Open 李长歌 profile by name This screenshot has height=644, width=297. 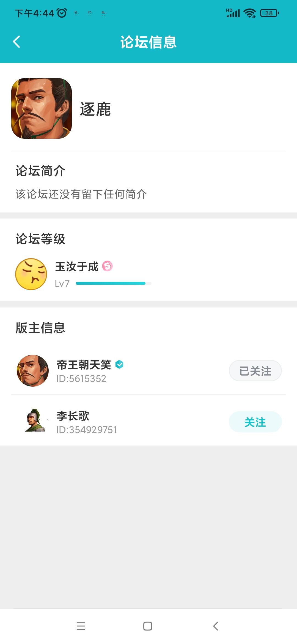73,416
